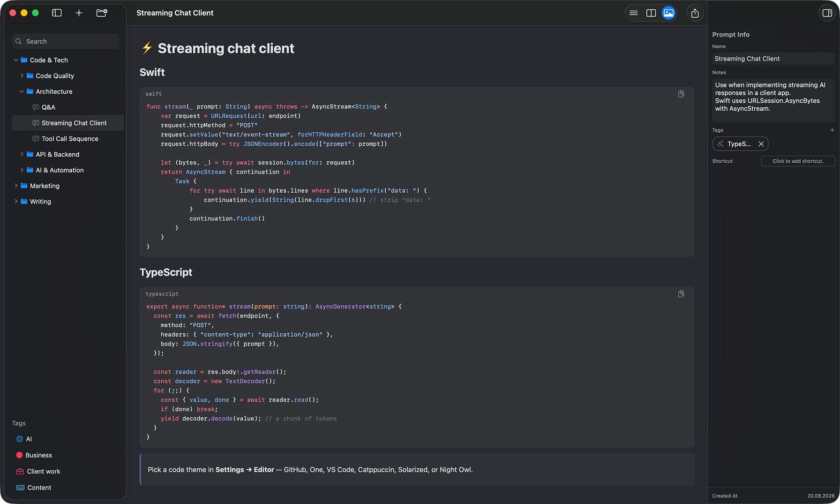Screen dimensions: 840x504
Task: Copy the Swift code block
Action: [x=681, y=94]
